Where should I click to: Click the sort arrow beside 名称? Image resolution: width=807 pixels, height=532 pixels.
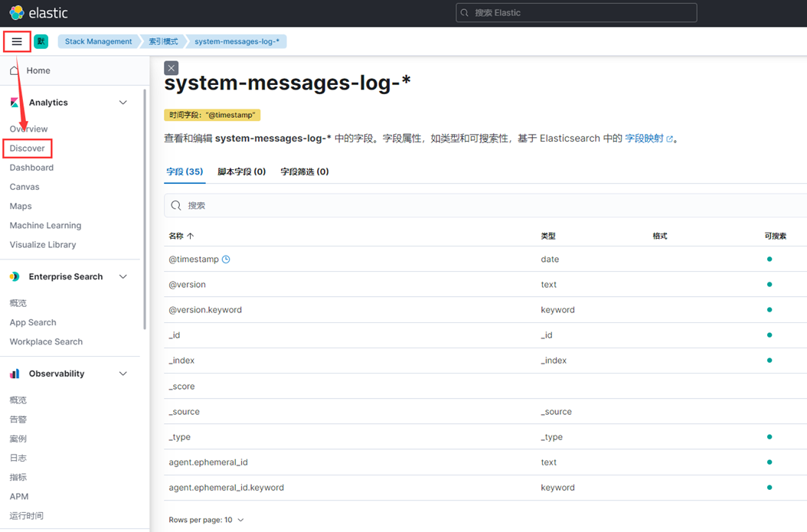coord(191,236)
